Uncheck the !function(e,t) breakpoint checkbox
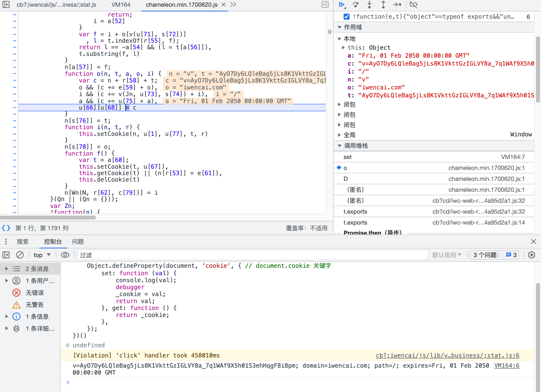The width and height of the screenshot is (541, 392). (x=346, y=17)
